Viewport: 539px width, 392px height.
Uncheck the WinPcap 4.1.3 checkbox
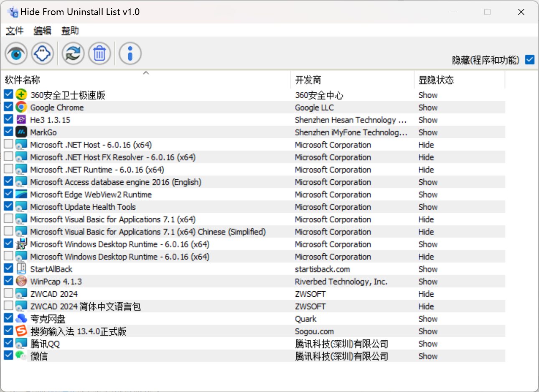tap(8, 281)
